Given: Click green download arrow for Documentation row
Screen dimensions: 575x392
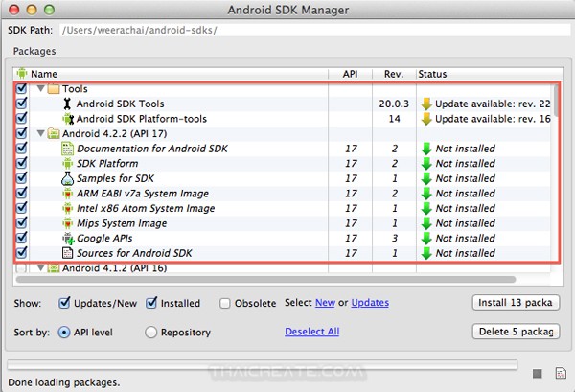Looking at the screenshot, I should tap(426, 149).
